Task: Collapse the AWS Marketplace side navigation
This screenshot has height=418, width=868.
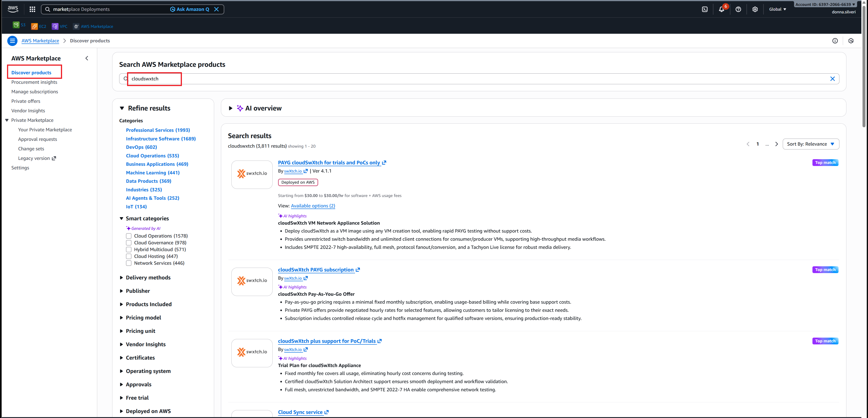Action: click(x=87, y=58)
